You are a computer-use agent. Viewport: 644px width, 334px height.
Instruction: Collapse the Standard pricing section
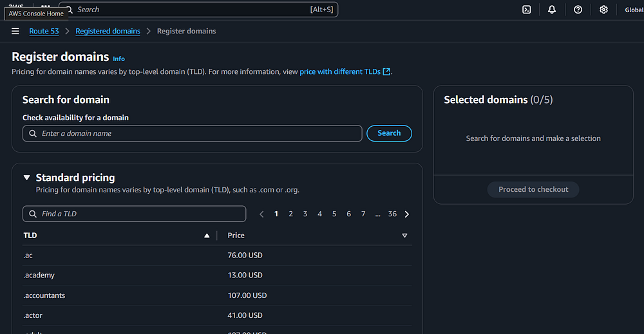point(27,178)
